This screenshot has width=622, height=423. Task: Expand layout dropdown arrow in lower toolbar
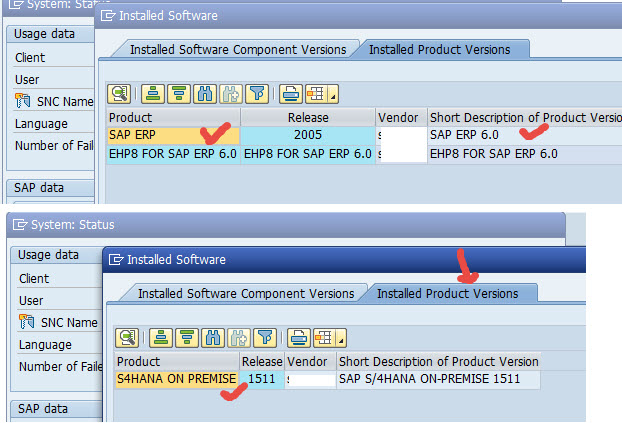(x=339, y=340)
